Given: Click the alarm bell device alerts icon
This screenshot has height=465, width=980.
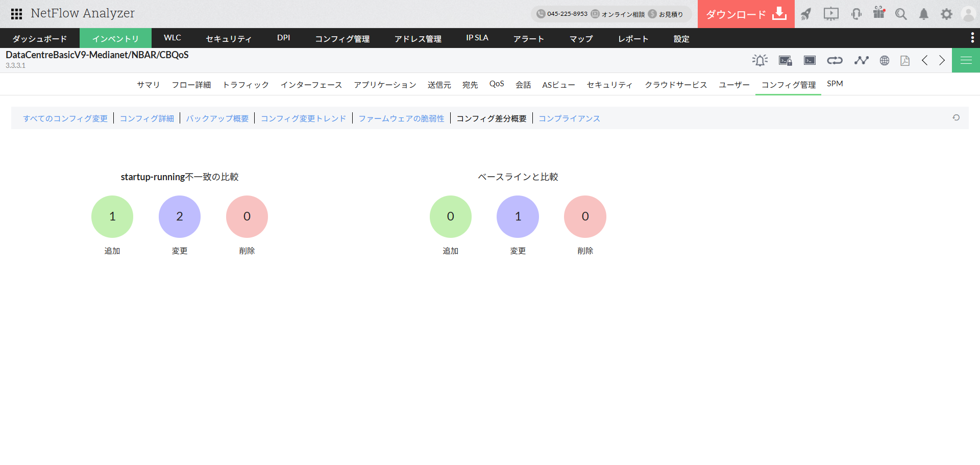Looking at the screenshot, I should coord(759,60).
